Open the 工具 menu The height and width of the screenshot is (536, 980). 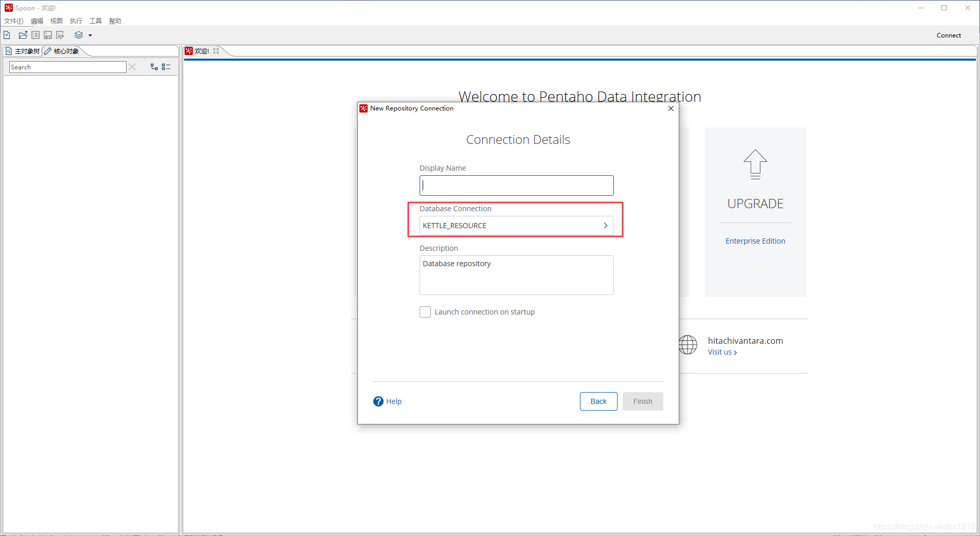coord(96,21)
